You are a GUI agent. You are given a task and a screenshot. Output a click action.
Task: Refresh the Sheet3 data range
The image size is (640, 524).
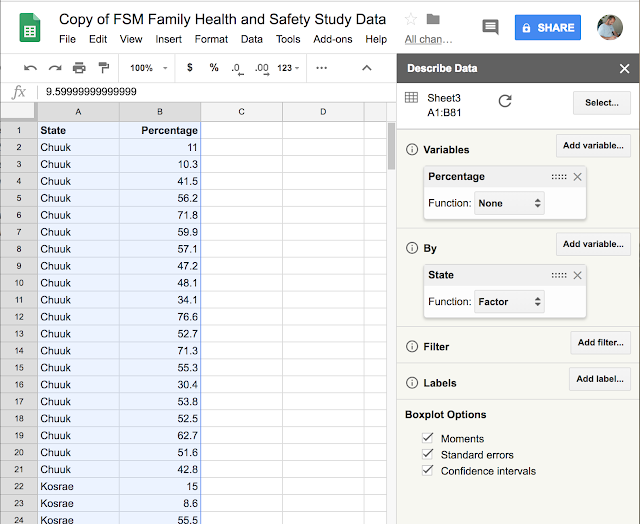(505, 101)
